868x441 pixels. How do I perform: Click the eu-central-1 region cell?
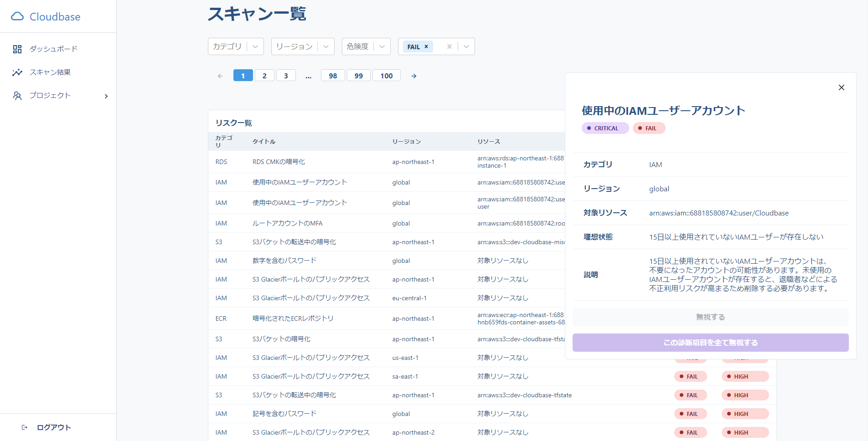click(x=409, y=298)
